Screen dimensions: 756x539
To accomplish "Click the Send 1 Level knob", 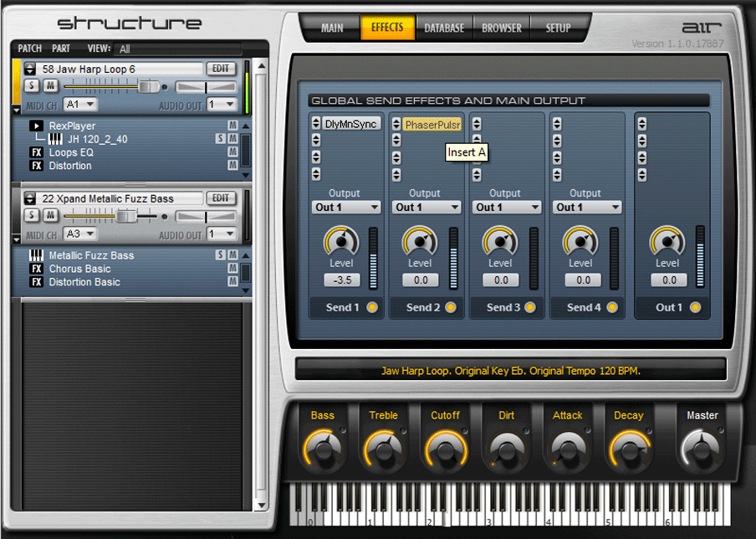I will tap(341, 242).
